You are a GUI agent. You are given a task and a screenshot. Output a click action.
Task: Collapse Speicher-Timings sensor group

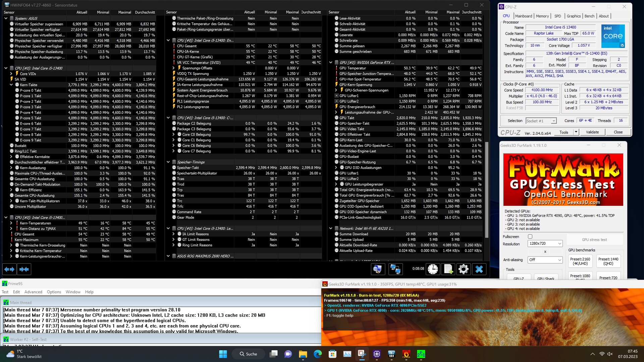point(168,162)
